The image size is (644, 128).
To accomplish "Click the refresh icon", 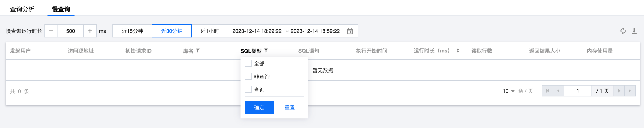I will click(x=623, y=31).
